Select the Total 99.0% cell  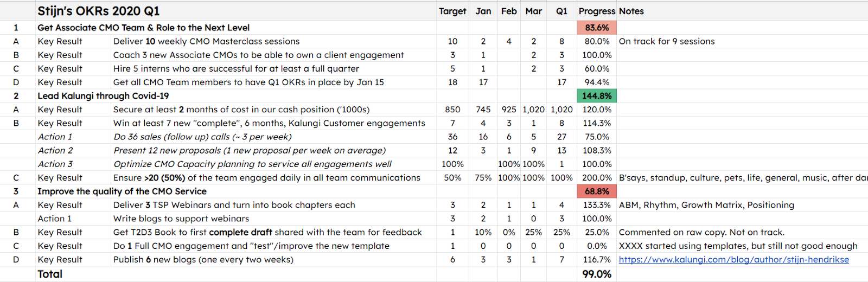[x=597, y=274]
